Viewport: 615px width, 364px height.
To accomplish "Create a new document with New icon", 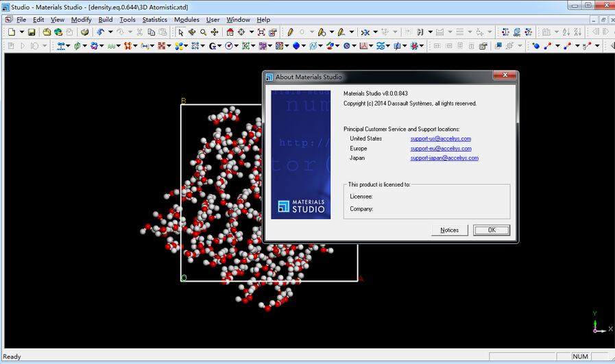I will (x=12, y=32).
